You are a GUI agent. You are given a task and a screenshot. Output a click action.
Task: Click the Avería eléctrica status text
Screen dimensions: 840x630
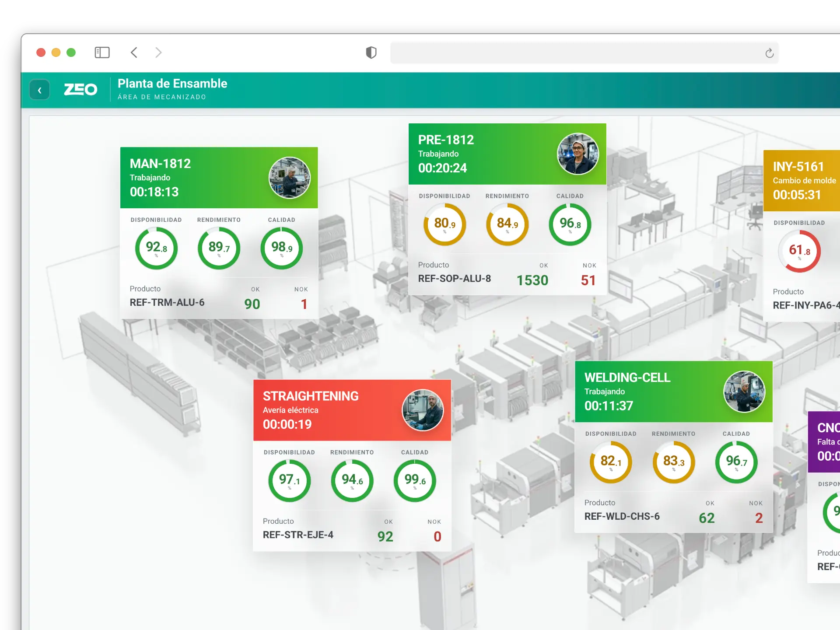click(x=290, y=410)
